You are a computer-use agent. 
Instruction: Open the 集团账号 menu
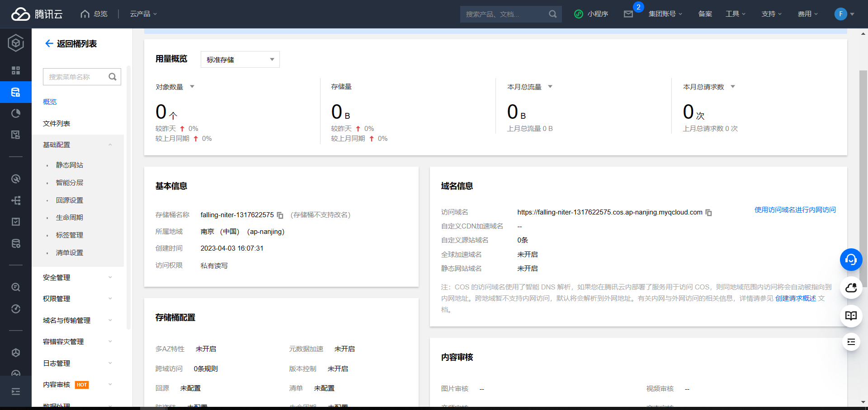(665, 14)
